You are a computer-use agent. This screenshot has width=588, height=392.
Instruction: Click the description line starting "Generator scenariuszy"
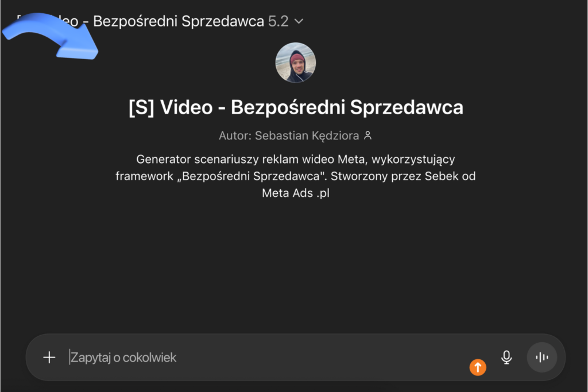pos(296,160)
